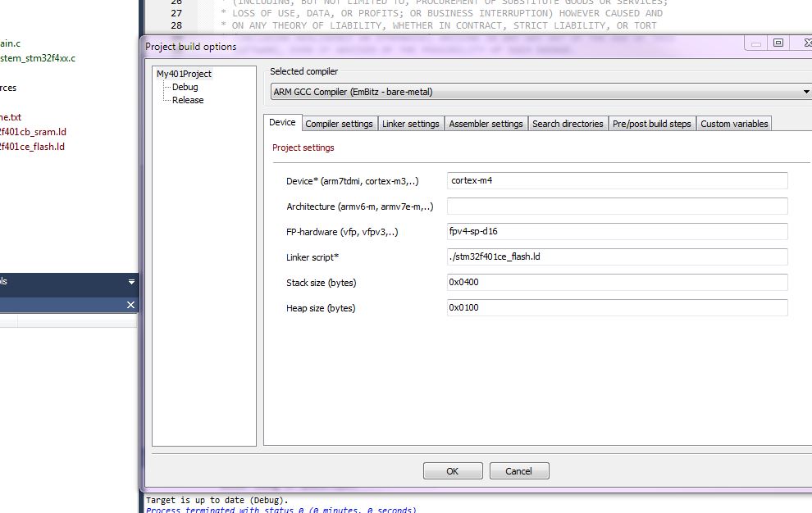Open the Selected compiler dropdown

point(806,92)
